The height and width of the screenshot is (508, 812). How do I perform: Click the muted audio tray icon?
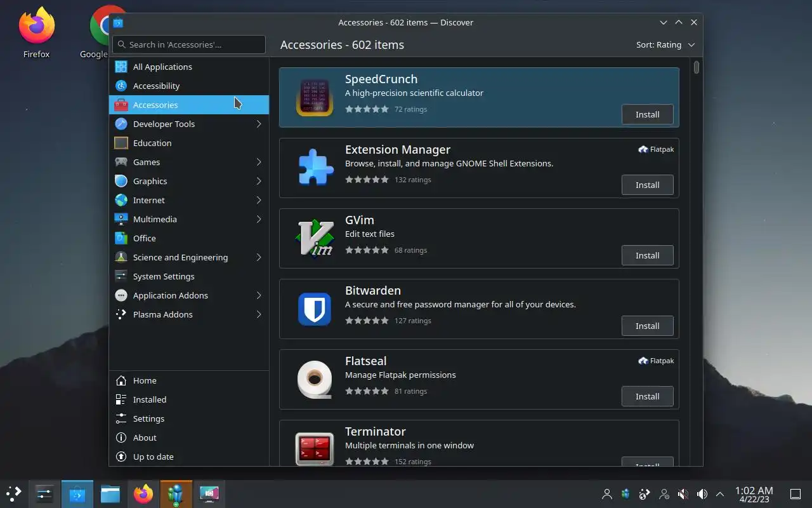point(683,493)
